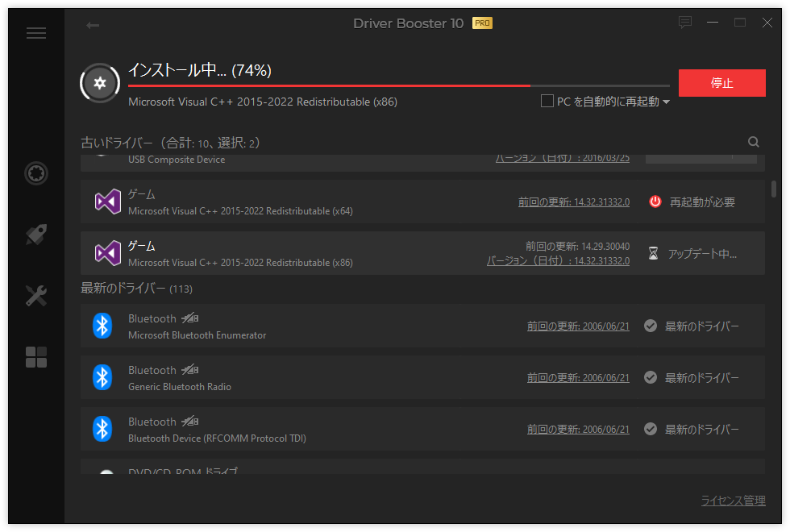Viewport: 790px width, 532px height.
Task: Click 古いドライバー section header
Action: tap(170, 143)
